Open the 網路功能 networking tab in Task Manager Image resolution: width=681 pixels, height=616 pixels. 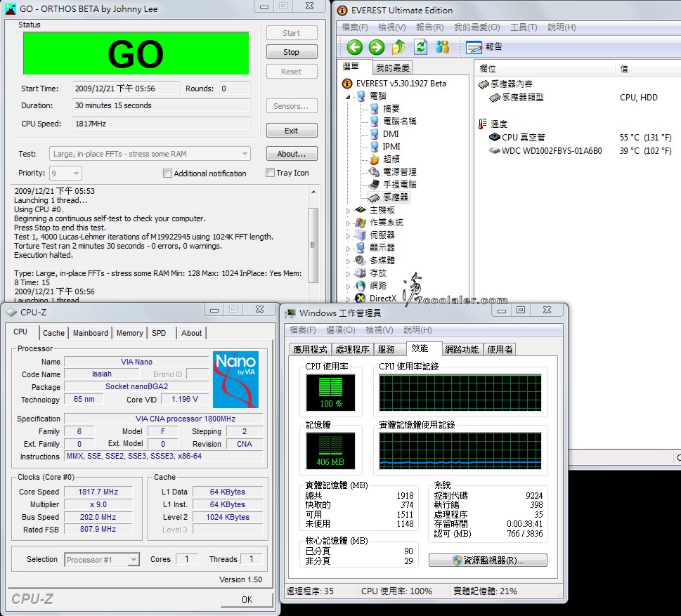462,350
